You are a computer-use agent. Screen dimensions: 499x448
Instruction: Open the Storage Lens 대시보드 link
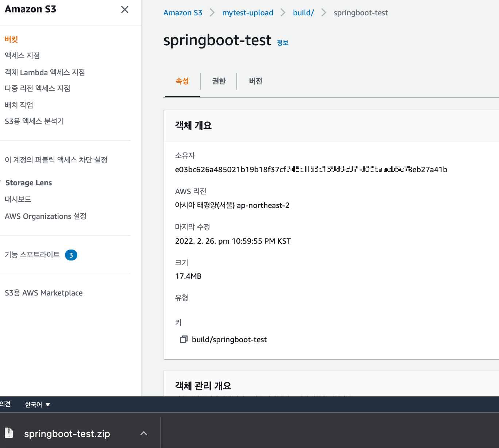pos(18,199)
